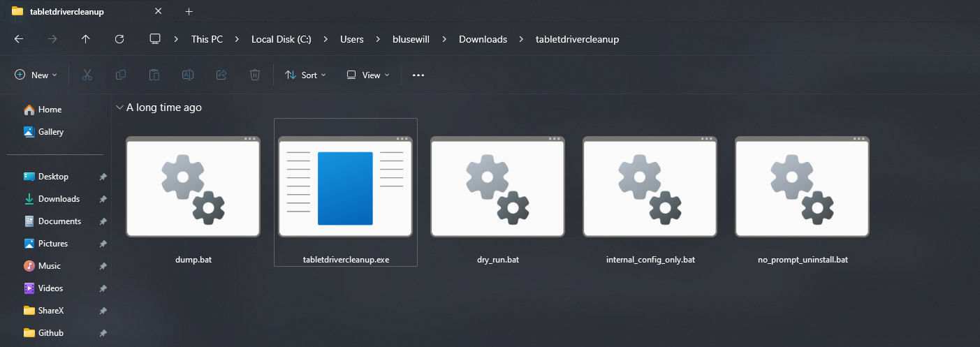The image size is (980, 347).
Task: Close the tabletdrivercleanup tab
Action: click(159, 11)
